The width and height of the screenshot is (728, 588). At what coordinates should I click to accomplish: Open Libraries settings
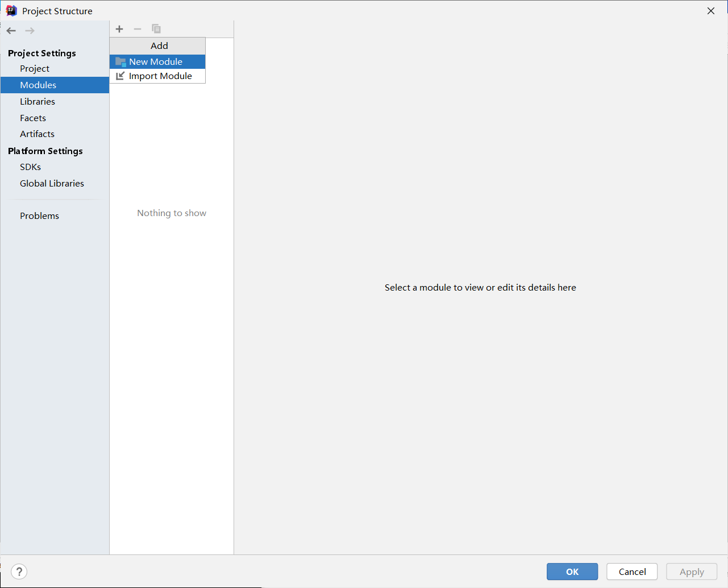[55, 102]
